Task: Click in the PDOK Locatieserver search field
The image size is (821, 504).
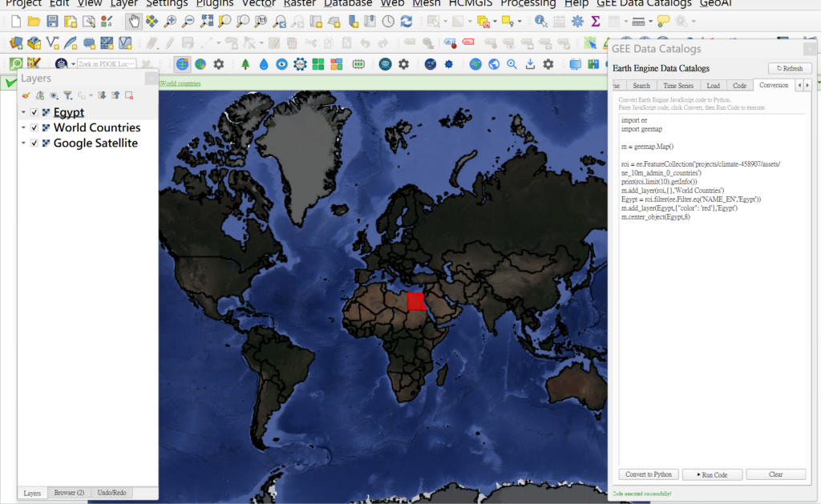Action: (x=106, y=64)
